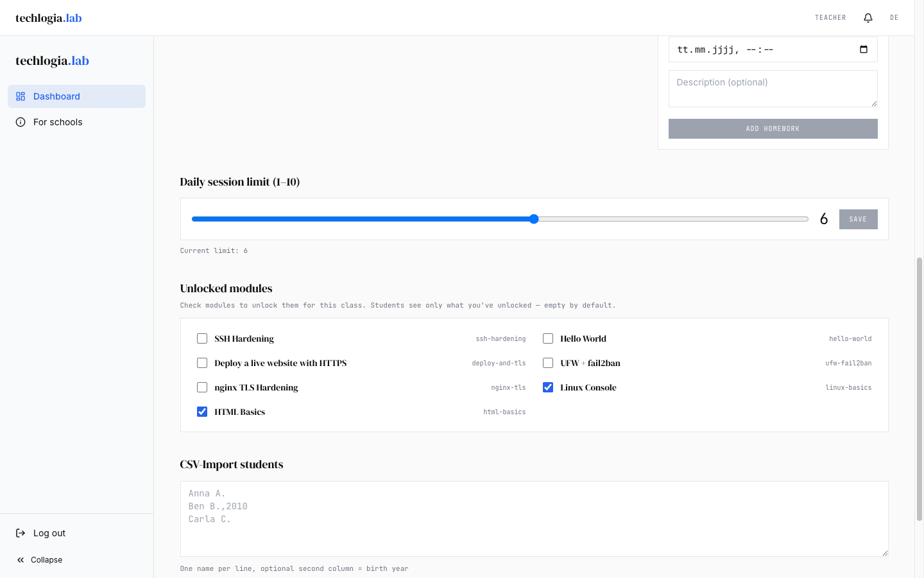Check the UFW + fail2ban checkbox
The height and width of the screenshot is (578, 924).
tap(548, 363)
